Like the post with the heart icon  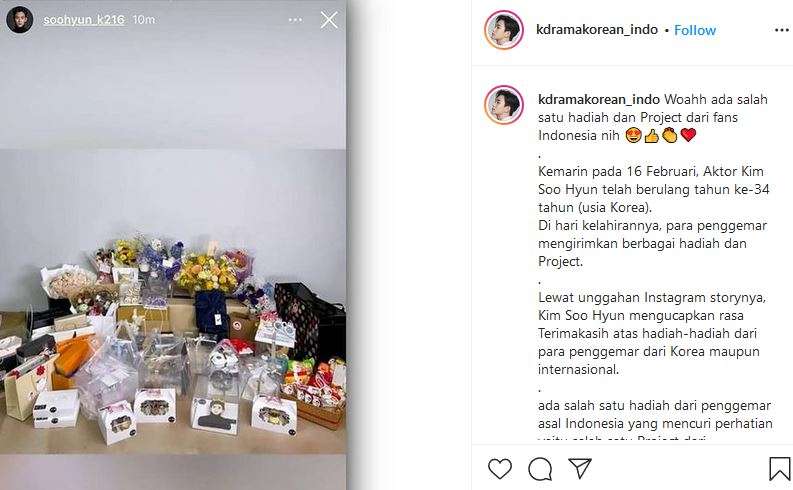point(500,468)
